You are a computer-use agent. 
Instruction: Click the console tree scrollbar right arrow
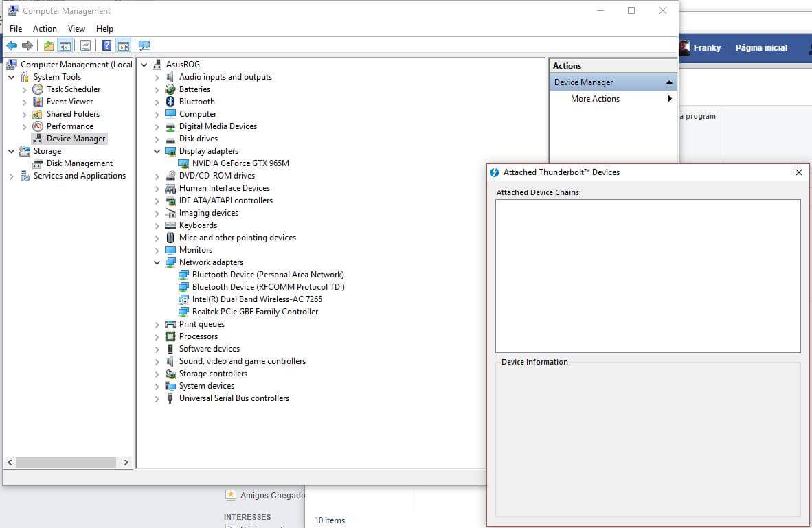point(126,462)
